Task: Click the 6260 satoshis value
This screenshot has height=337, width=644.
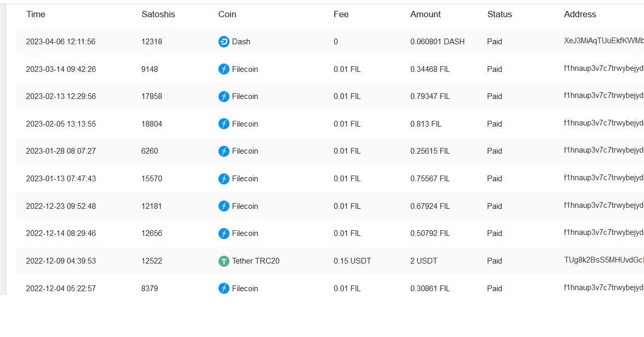Action: click(150, 151)
